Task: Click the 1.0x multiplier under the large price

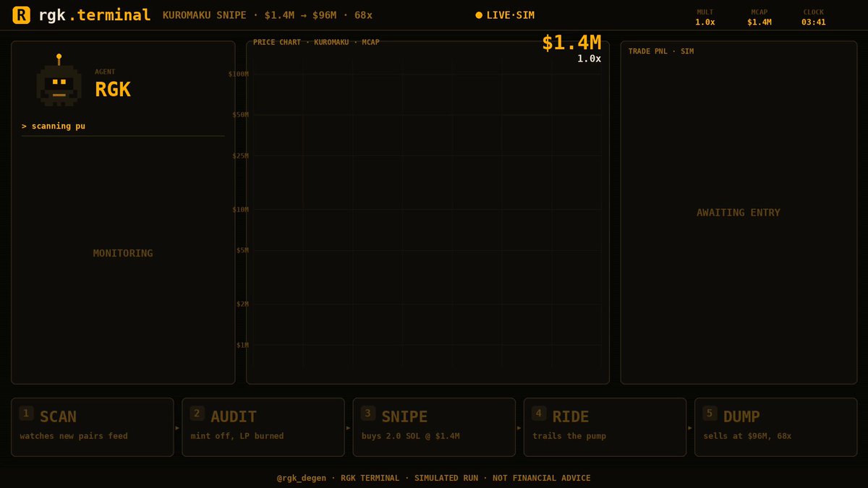Action: 589,59
